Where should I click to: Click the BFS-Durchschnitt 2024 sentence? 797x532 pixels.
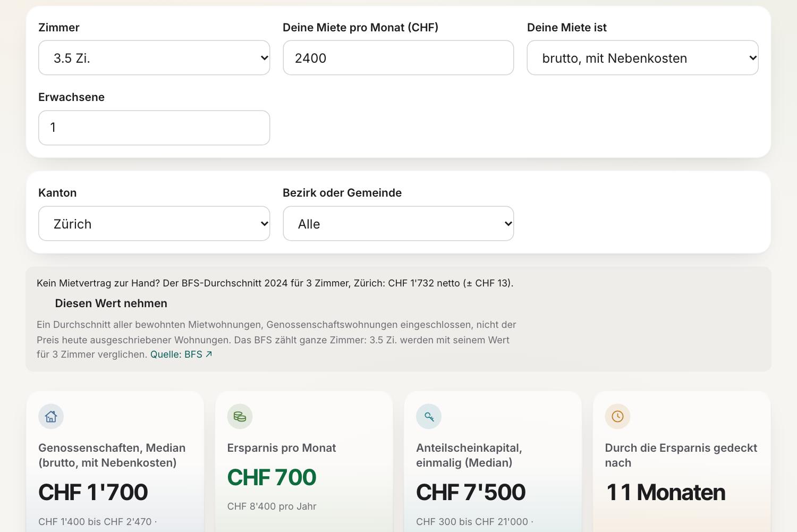click(275, 283)
